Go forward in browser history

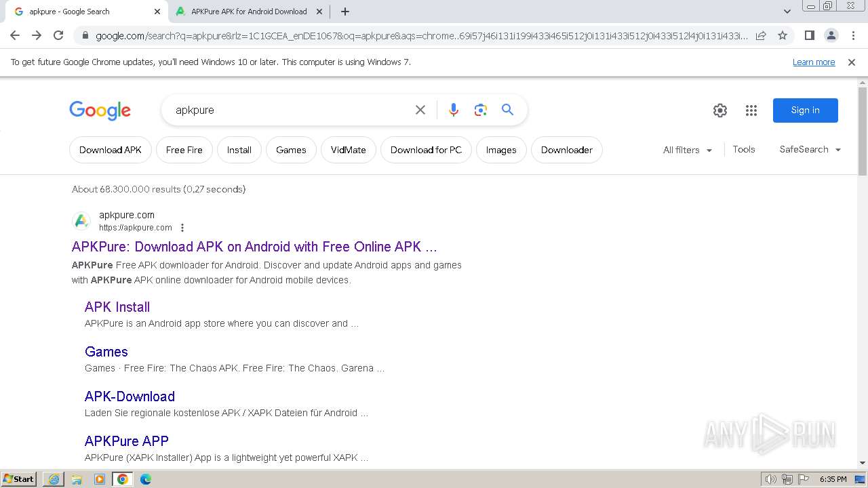37,35
